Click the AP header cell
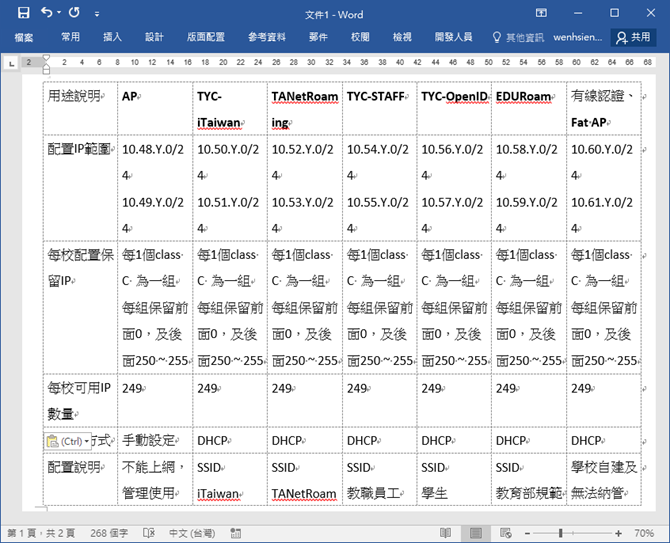 point(155,109)
